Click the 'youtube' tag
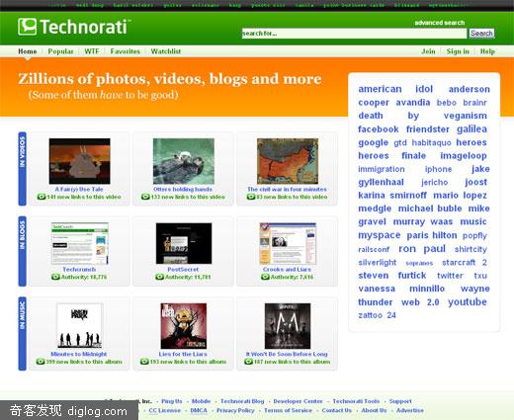The height and width of the screenshot is (420, 514). coord(468,302)
